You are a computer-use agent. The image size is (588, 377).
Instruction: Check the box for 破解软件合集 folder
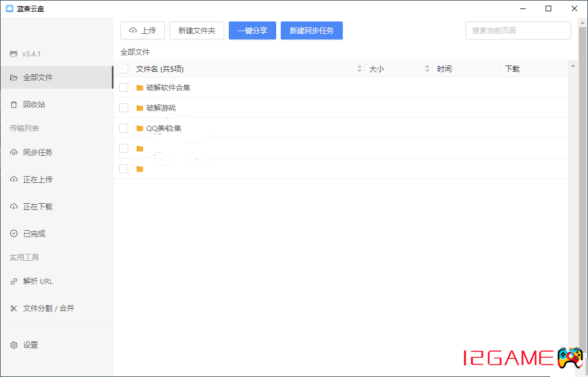point(124,87)
